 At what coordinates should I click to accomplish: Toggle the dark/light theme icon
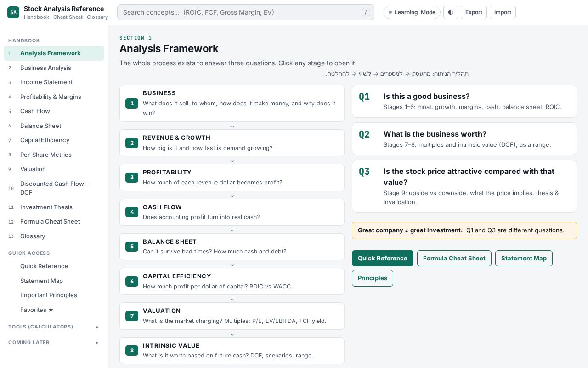click(x=451, y=12)
